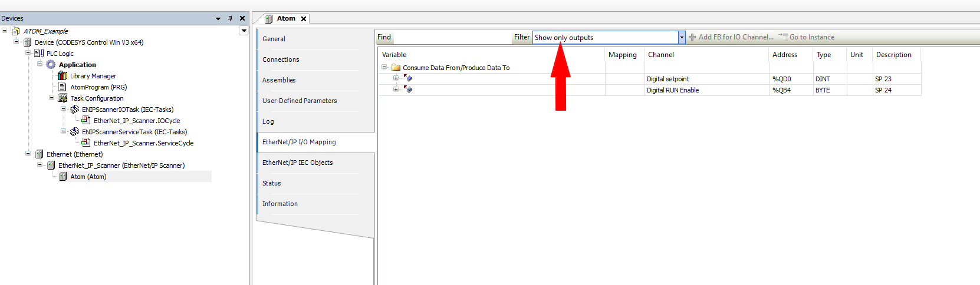Select the %QB4 address cell
The width and height of the screenshot is (980, 285).
coord(791,90)
